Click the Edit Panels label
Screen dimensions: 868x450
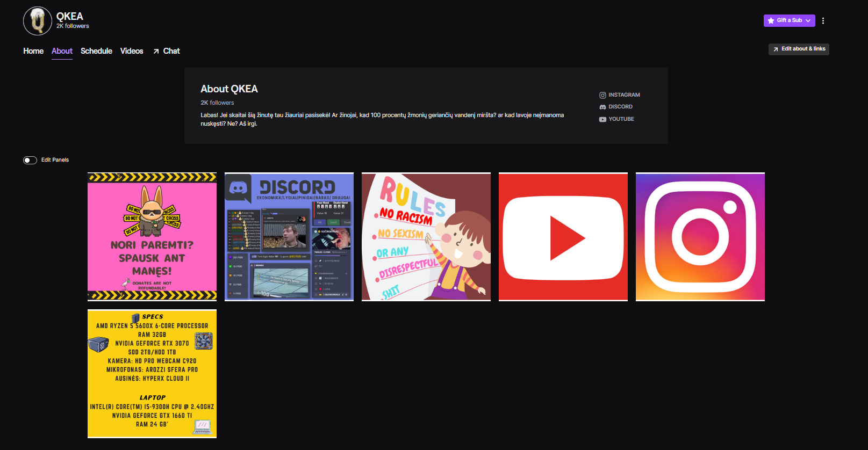55,160
